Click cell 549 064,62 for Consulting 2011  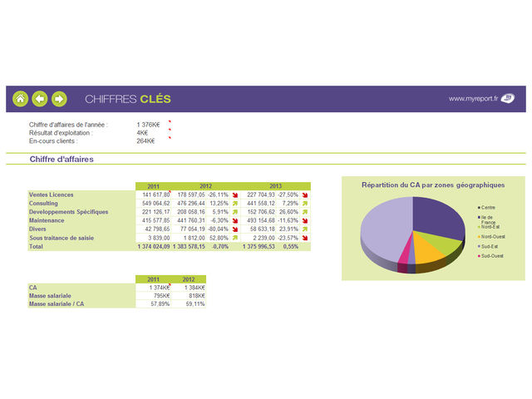coord(153,203)
